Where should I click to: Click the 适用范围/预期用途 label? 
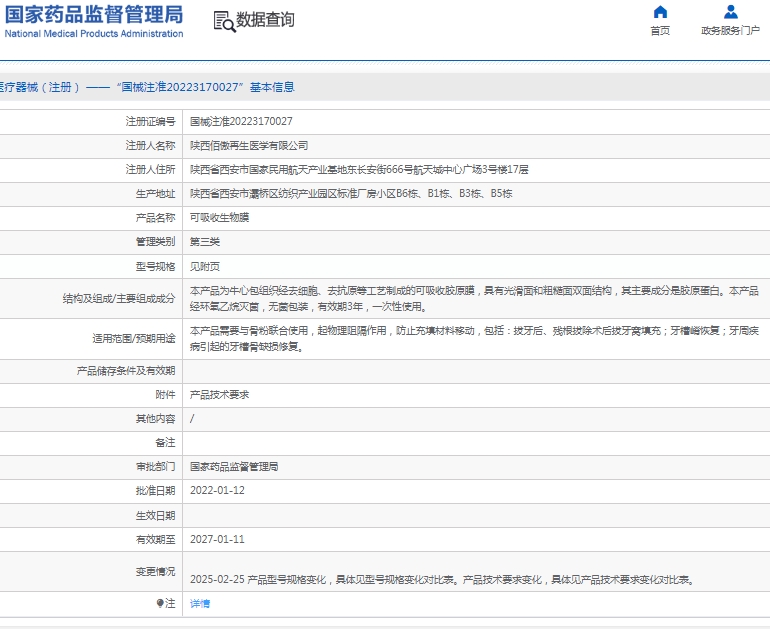click(x=134, y=339)
